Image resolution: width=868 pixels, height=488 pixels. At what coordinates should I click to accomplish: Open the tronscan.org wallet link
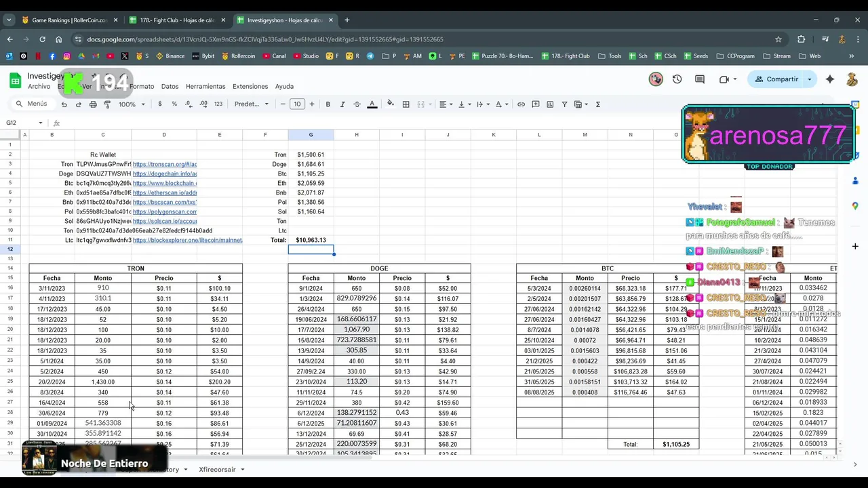165,164
